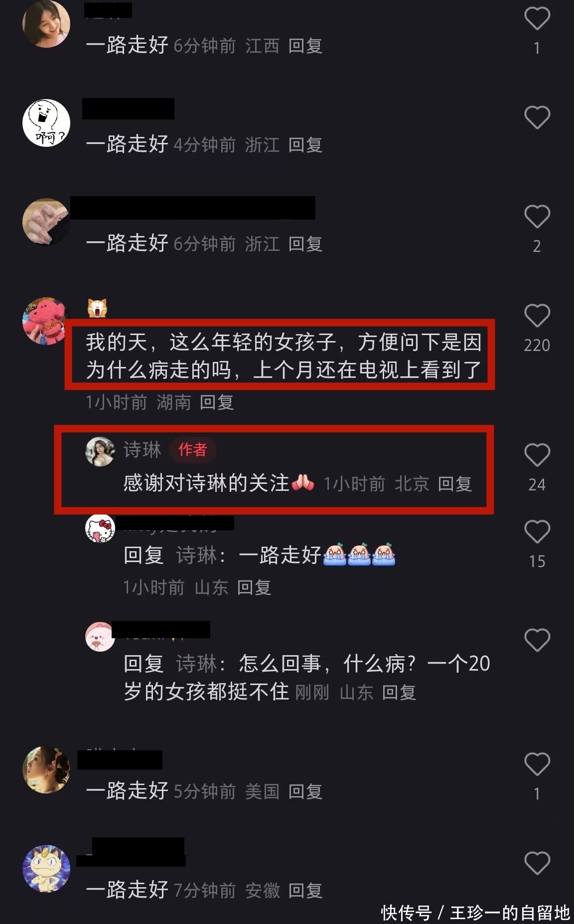Like the Jiangxi comment with 1 like
The width and height of the screenshot is (574, 924).
pyautogui.click(x=537, y=18)
